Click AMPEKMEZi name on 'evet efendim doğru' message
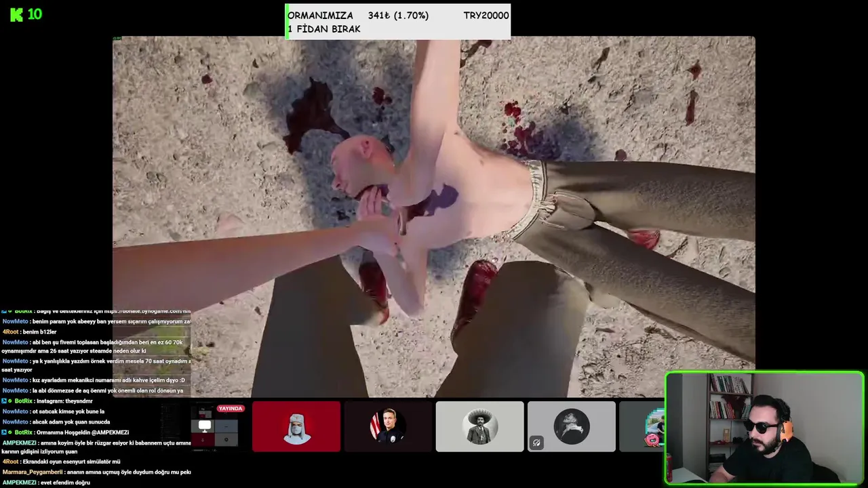Screen dimensions: 868x488 click(19, 483)
